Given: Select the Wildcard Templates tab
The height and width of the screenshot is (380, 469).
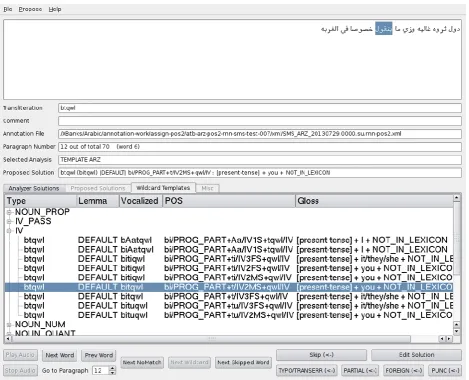Looking at the screenshot, I should pos(163,188).
